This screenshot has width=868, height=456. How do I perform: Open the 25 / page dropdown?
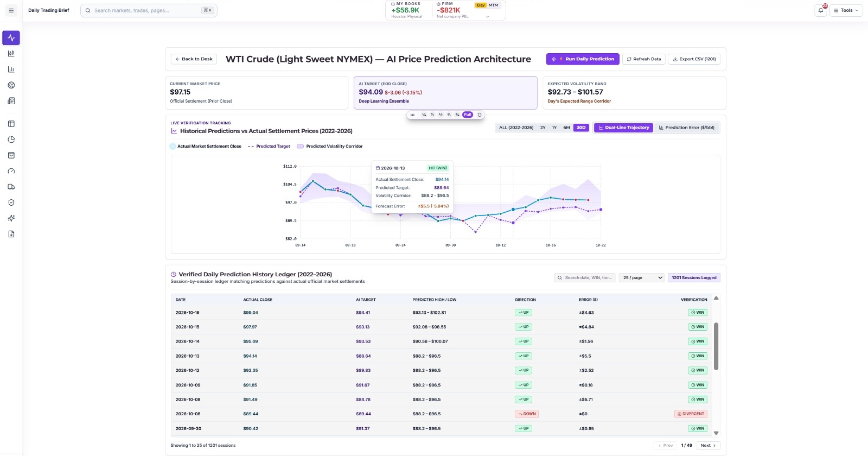pos(642,277)
